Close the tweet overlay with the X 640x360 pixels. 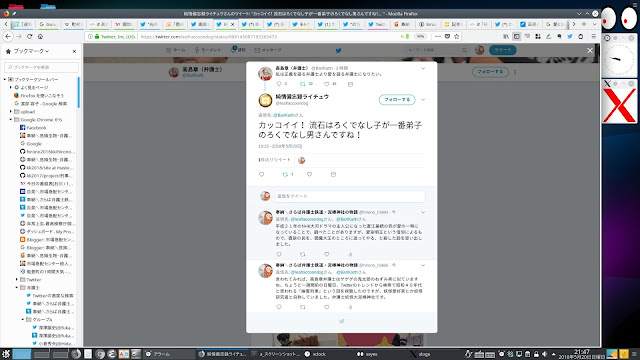(590, 51)
